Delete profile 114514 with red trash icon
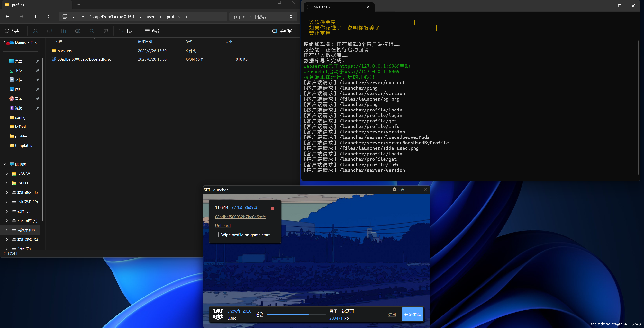 point(273,208)
